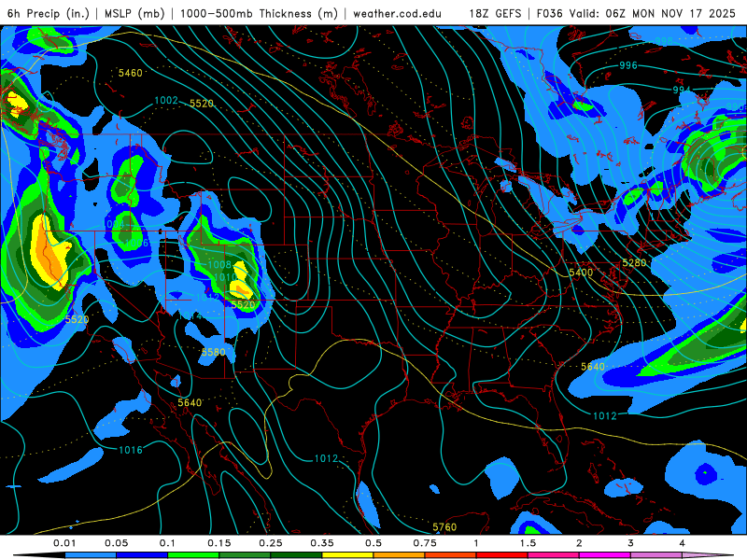Click the '994' isobar label

pyautogui.click(x=682, y=90)
